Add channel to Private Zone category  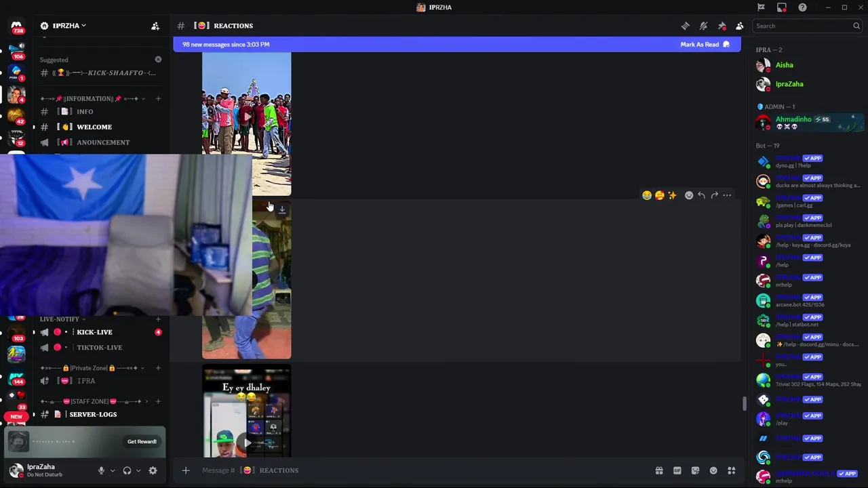click(158, 368)
